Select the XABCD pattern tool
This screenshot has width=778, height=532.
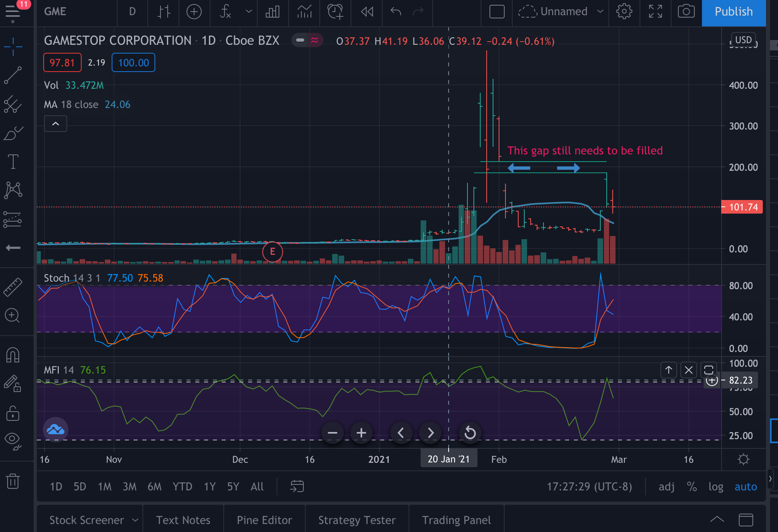pyautogui.click(x=13, y=190)
